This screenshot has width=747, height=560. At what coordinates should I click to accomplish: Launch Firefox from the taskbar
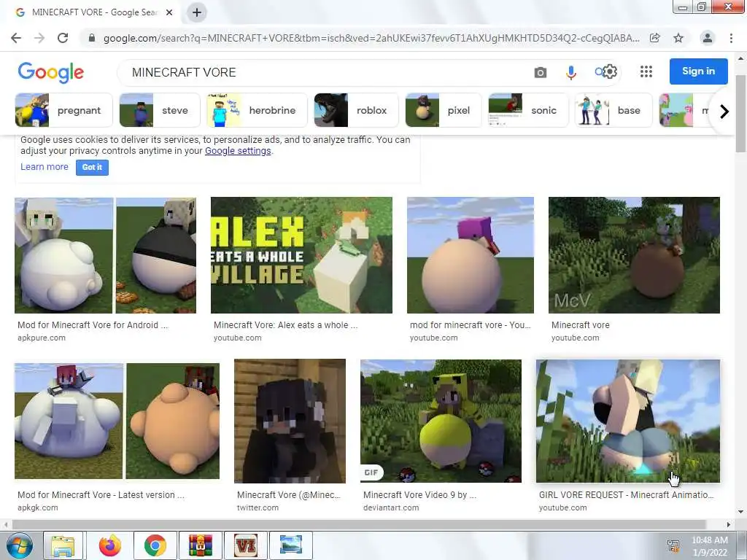tap(110, 545)
